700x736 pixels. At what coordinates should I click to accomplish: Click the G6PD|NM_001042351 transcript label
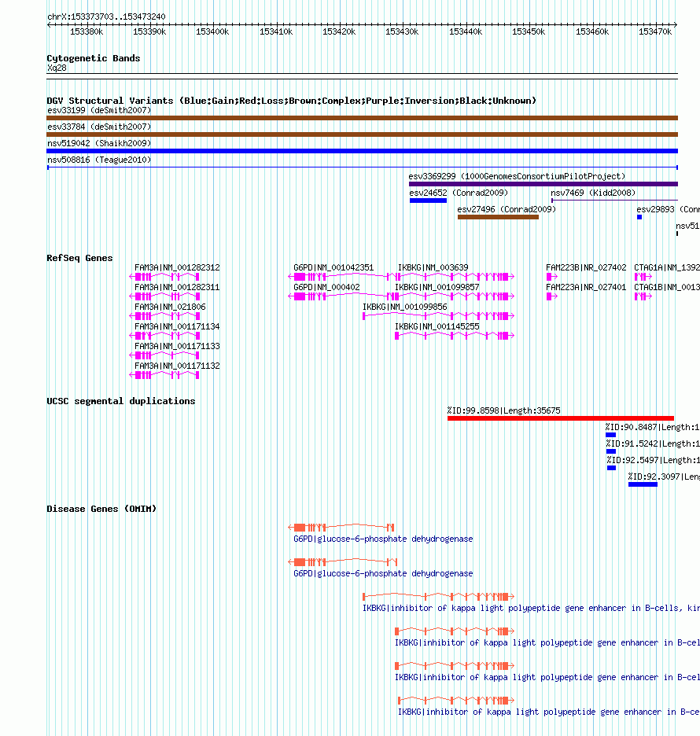333,267
